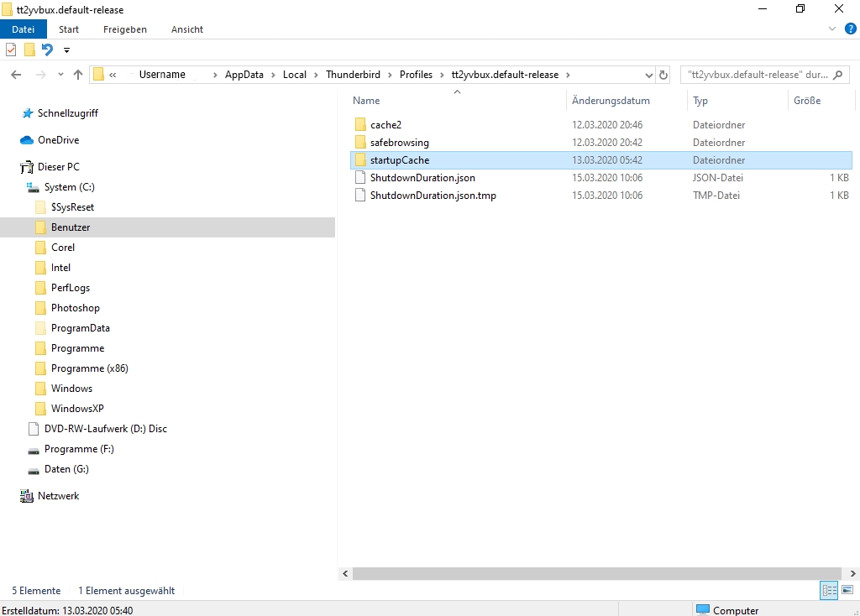860x616 pixels.
Task: Click the Properties icon in quick access toolbar
Action: (x=11, y=50)
